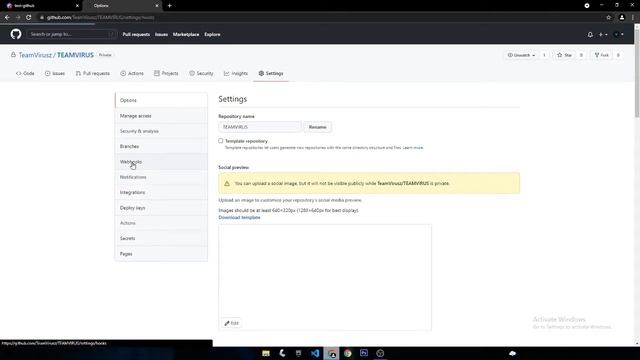Switch to the repository Pull requests tab

coord(93,73)
